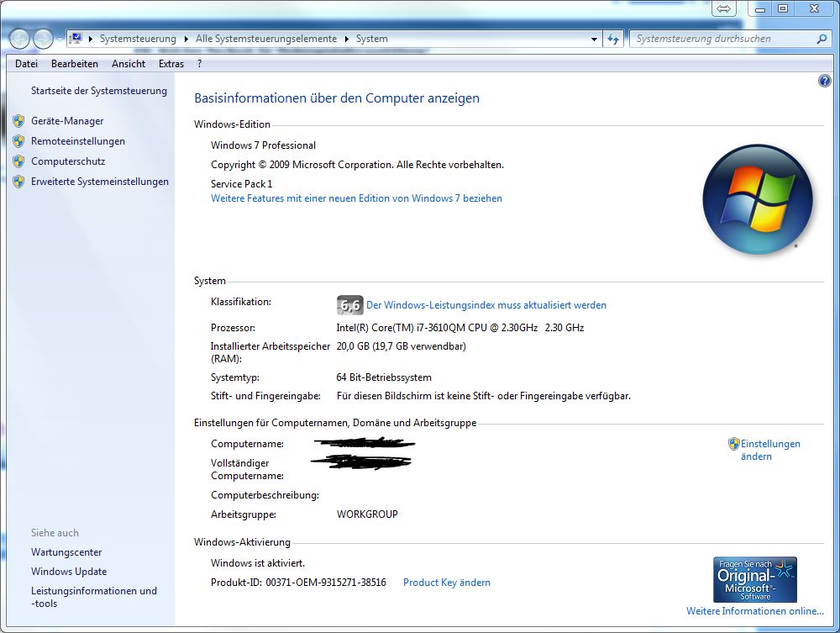Viewport: 840px width, 633px height.
Task: Open the address bar history dropdown
Action: coord(594,40)
